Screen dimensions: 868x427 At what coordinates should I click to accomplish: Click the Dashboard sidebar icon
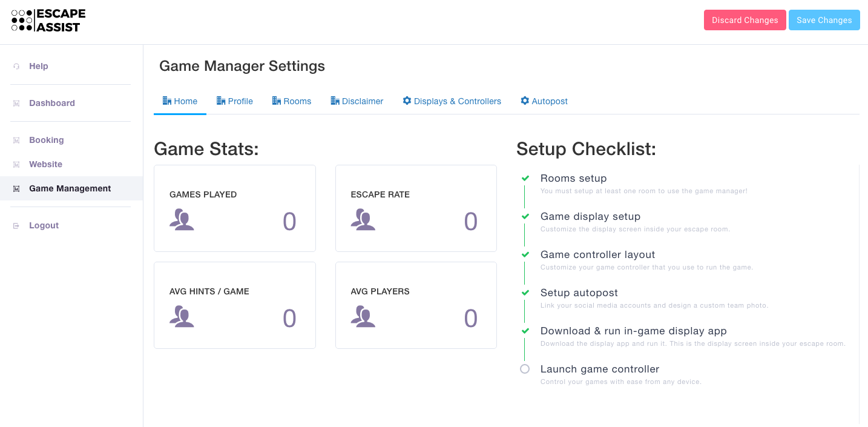click(16, 104)
